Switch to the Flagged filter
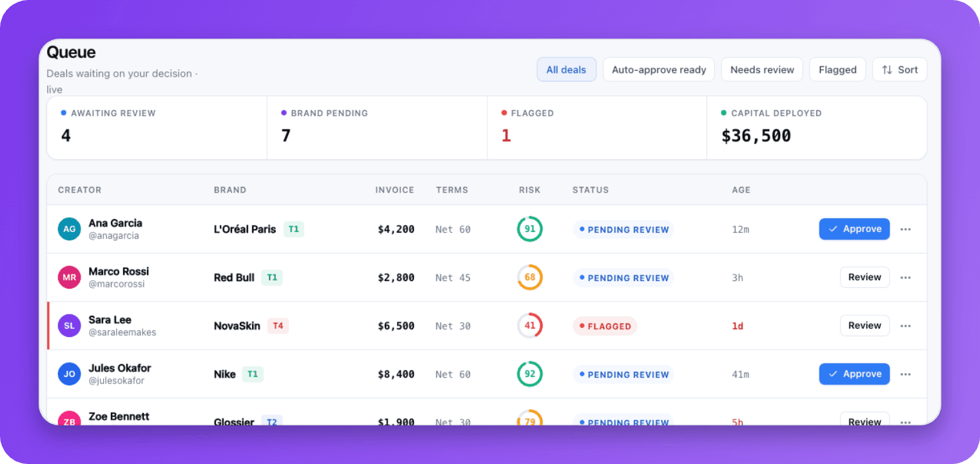 pos(838,70)
